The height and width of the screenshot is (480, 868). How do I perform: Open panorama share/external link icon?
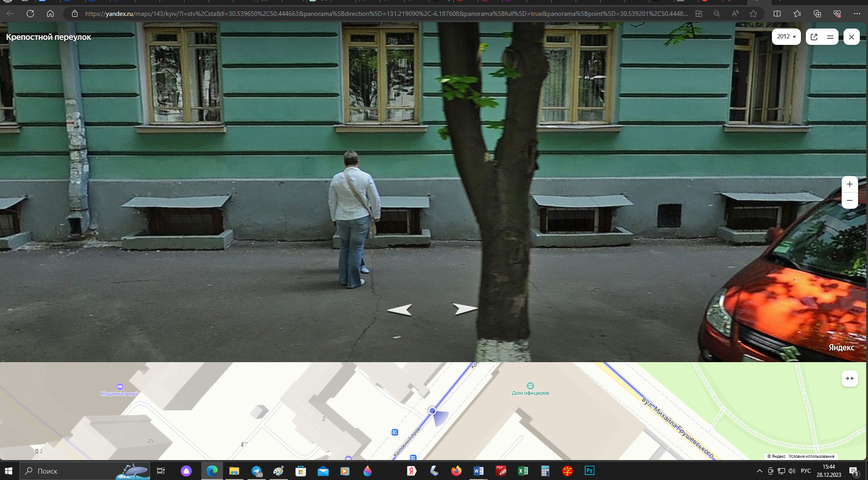coord(814,37)
